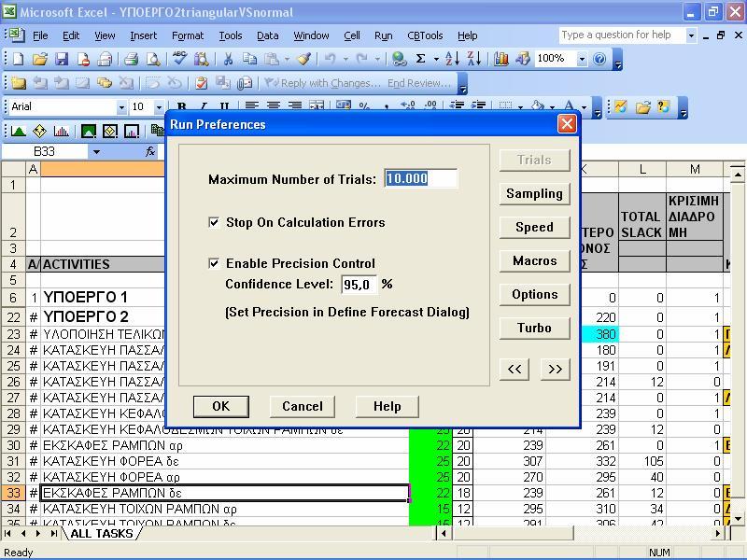Click the AutoSum sigma icon
747x560 pixels.
(x=421, y=59)
